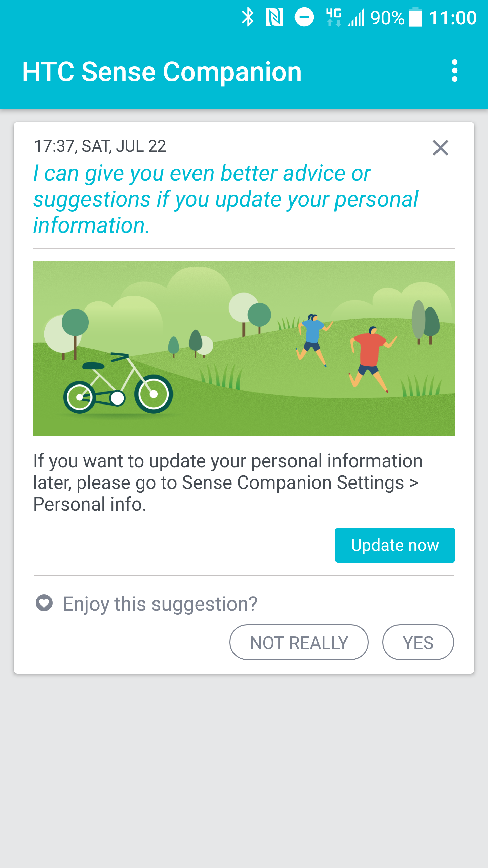The width and height of the screenshot is (488, 868).
Task: Tap the NFC status bar icon
Action: pos(274,17)
